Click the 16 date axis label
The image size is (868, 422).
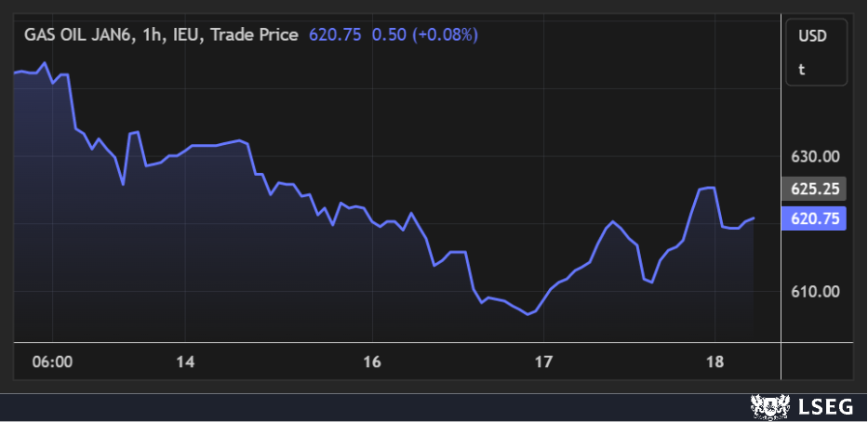click(372, 362)
